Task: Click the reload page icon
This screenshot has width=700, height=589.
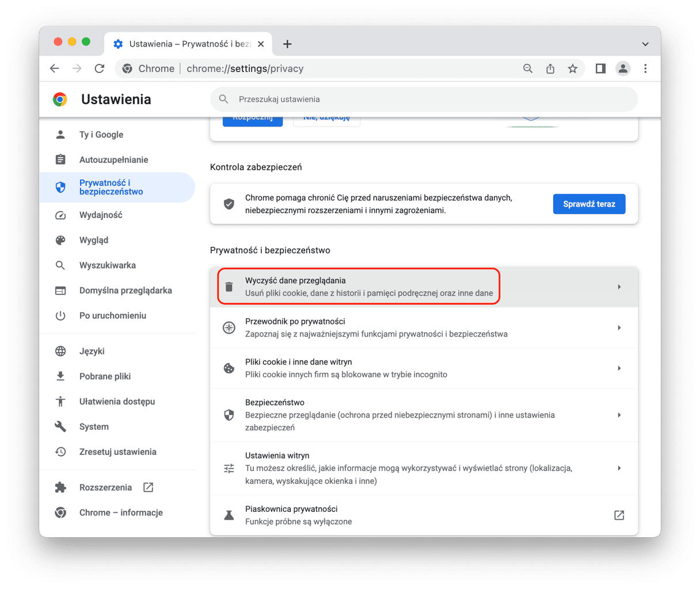Action: [100, 68]
